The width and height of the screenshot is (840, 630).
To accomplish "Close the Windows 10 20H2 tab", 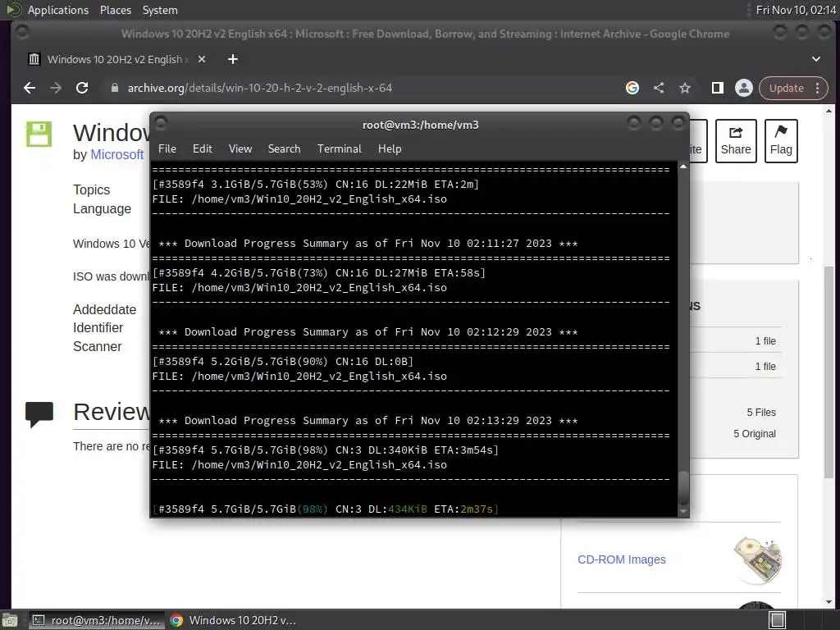I will pos(202,59).
